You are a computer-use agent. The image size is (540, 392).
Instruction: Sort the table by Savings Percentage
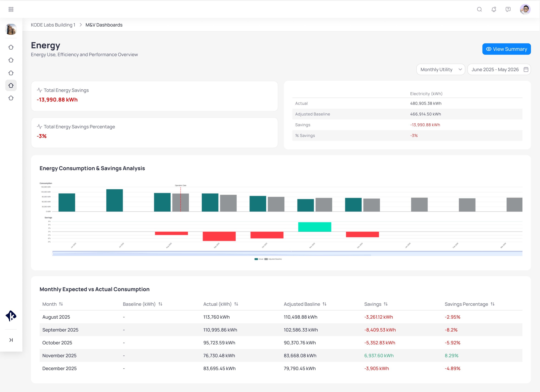click(x=492, y=304)
